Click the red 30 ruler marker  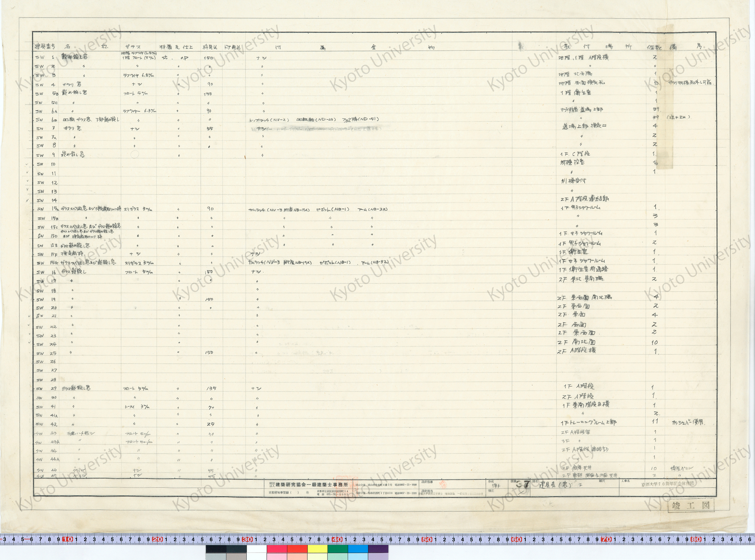pos(247,539)
